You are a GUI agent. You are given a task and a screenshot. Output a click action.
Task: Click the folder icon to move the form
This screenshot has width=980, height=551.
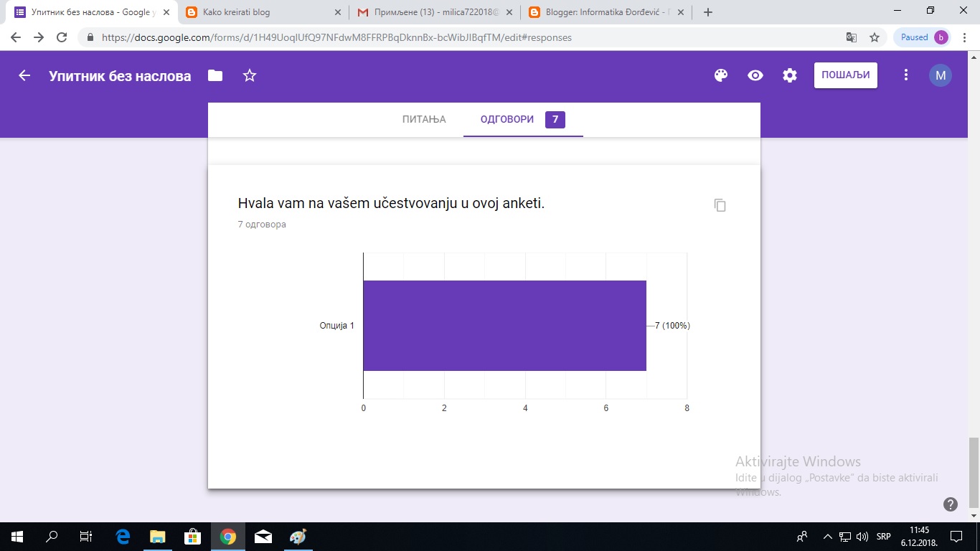[x=215, y=75]
